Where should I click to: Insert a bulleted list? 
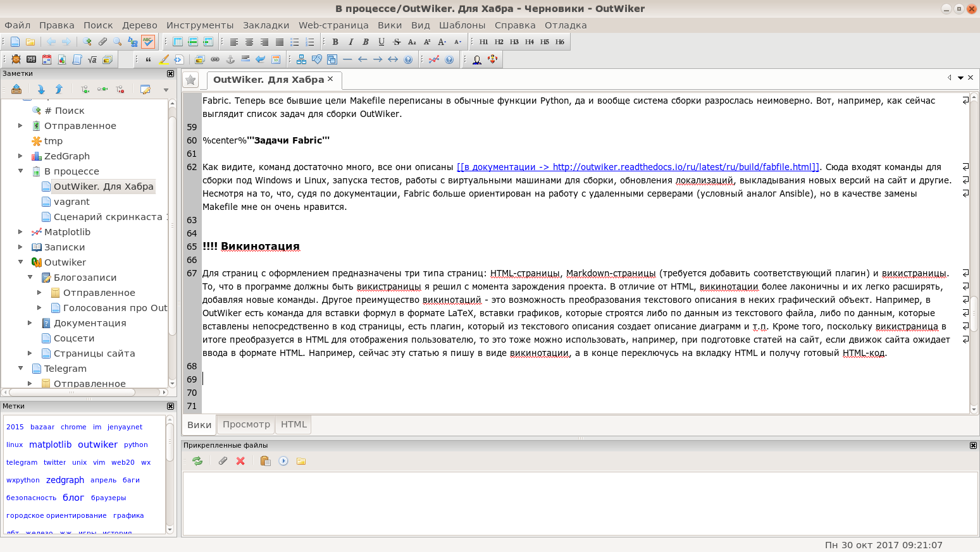pos(295,42)
